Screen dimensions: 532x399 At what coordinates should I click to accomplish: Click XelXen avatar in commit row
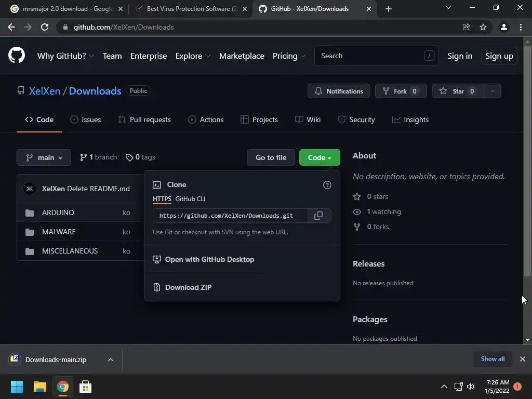(30, 189)
